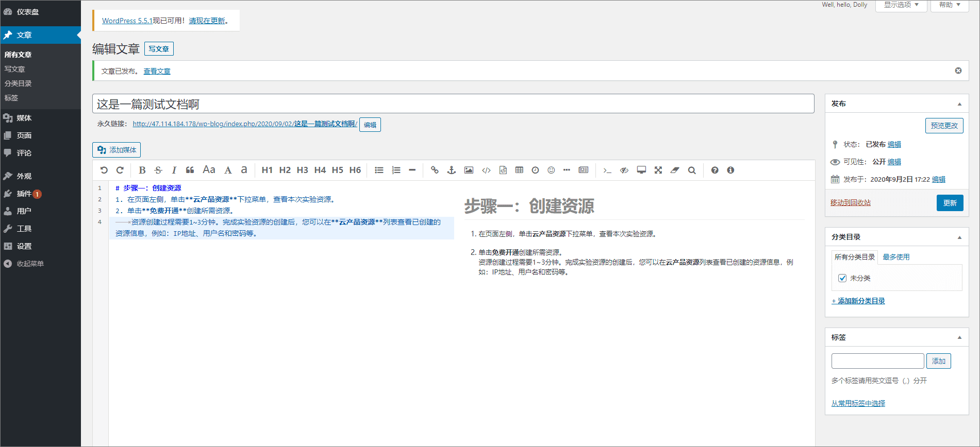
Task: Collapse the 发布 panel
Action: tap(959, 104)
